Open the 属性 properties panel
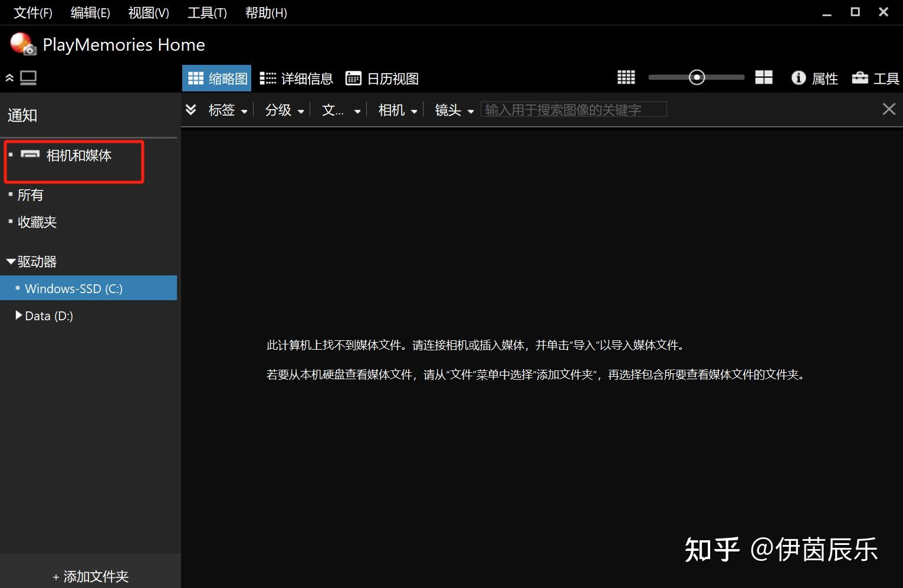903x588 pixels. tap(815, 78)
